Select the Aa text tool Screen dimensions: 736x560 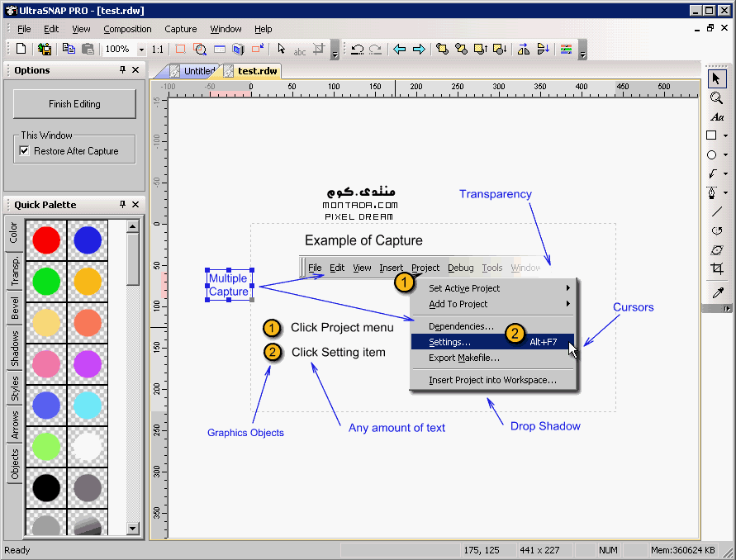tap(716, 117)
